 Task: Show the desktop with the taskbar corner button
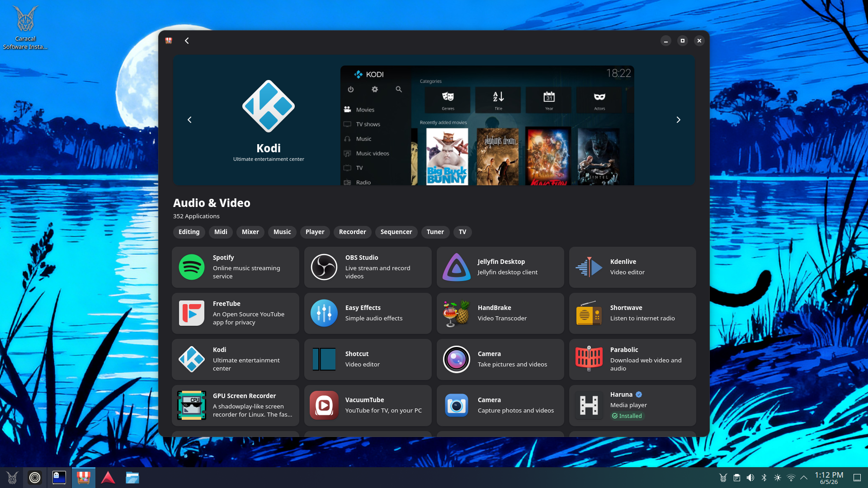857,478
